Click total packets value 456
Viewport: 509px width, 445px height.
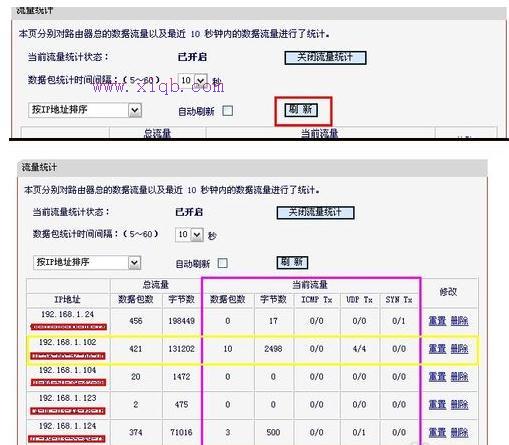(136, 321)
